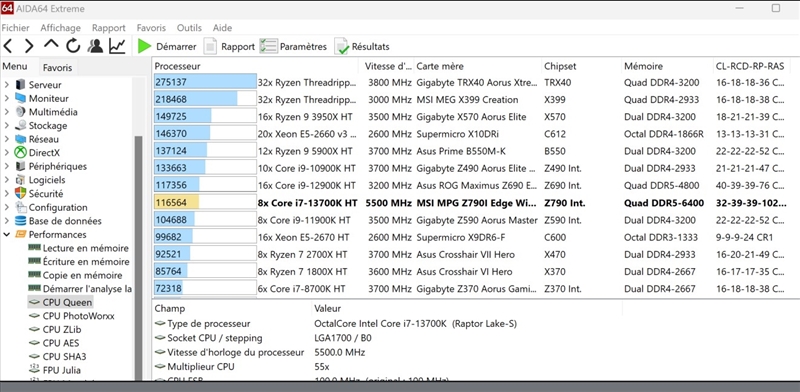Click the back navigation arrow
This screenshot has height=392, width=800.
click(x=7, y=46)
